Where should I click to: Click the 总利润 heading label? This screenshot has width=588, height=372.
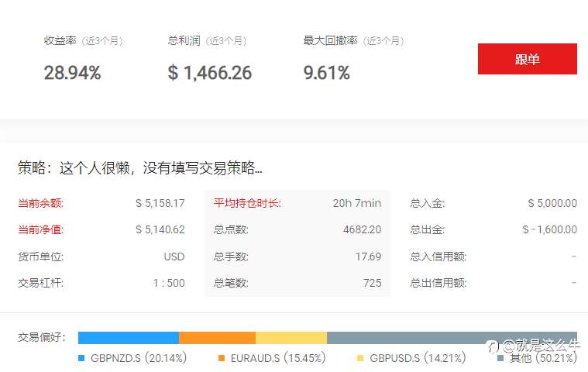[x=184, y=40]
